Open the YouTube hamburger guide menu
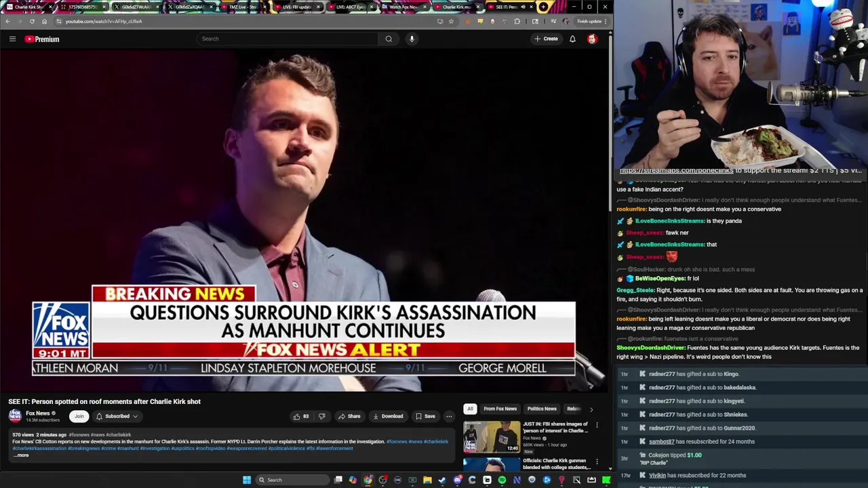The width and height of the screenshot is (868, 488). click(12, 39)
